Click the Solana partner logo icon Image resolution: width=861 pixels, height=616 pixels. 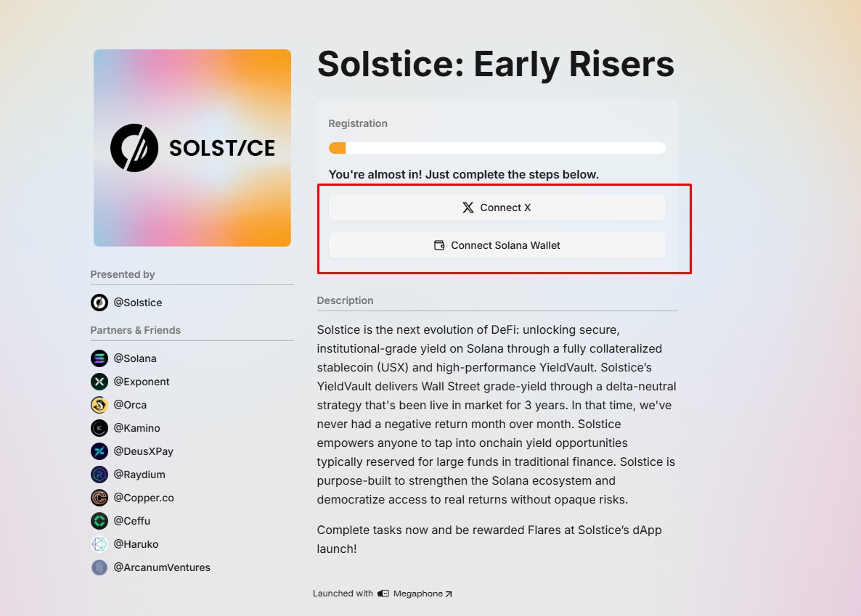point(99,358)
